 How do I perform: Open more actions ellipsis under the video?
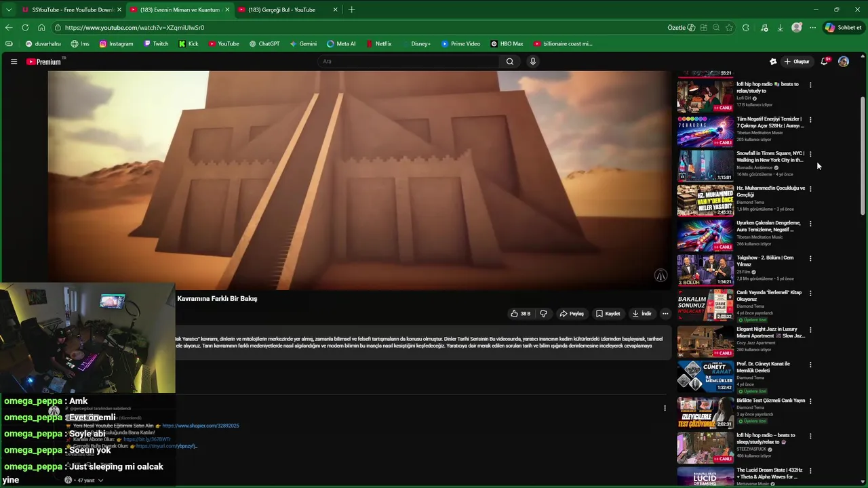[665, 314]
